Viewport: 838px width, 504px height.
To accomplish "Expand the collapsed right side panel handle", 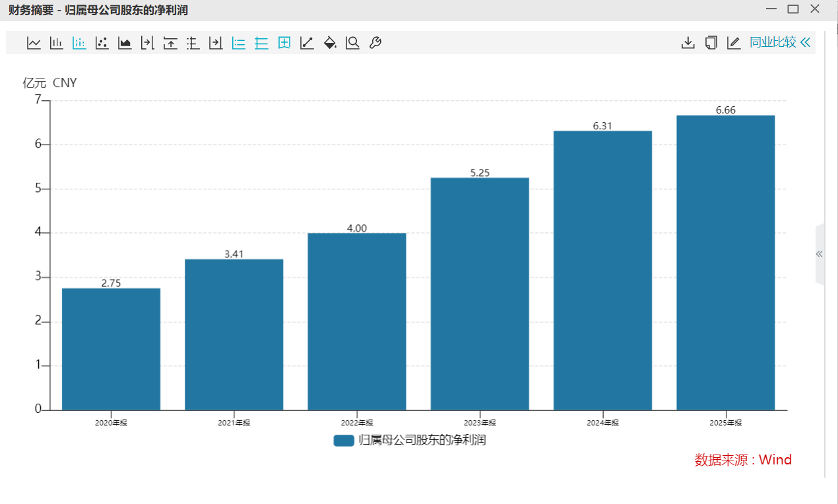I will [x=820, y=254].
